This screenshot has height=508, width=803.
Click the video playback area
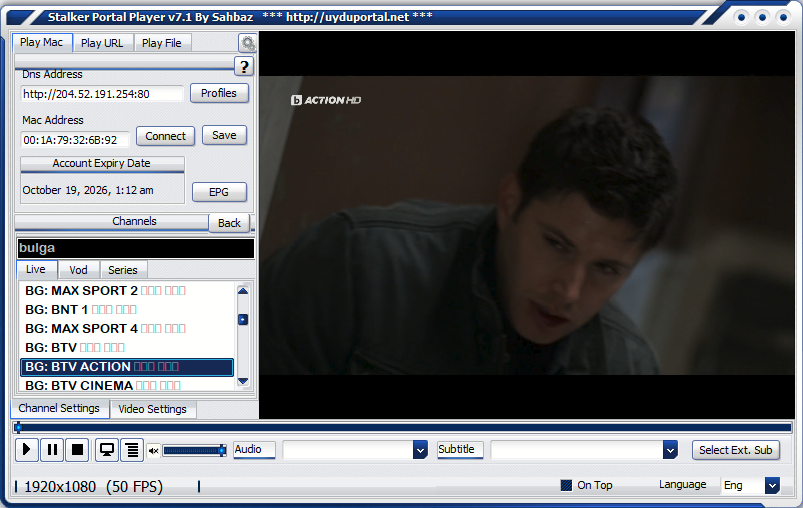coord(527,225)
